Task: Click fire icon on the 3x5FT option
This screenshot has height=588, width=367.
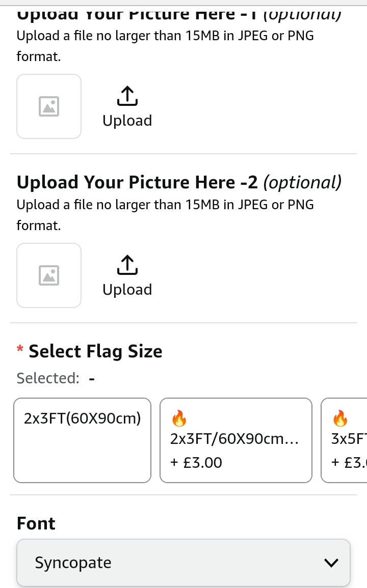Action: [x=339, y=419]
